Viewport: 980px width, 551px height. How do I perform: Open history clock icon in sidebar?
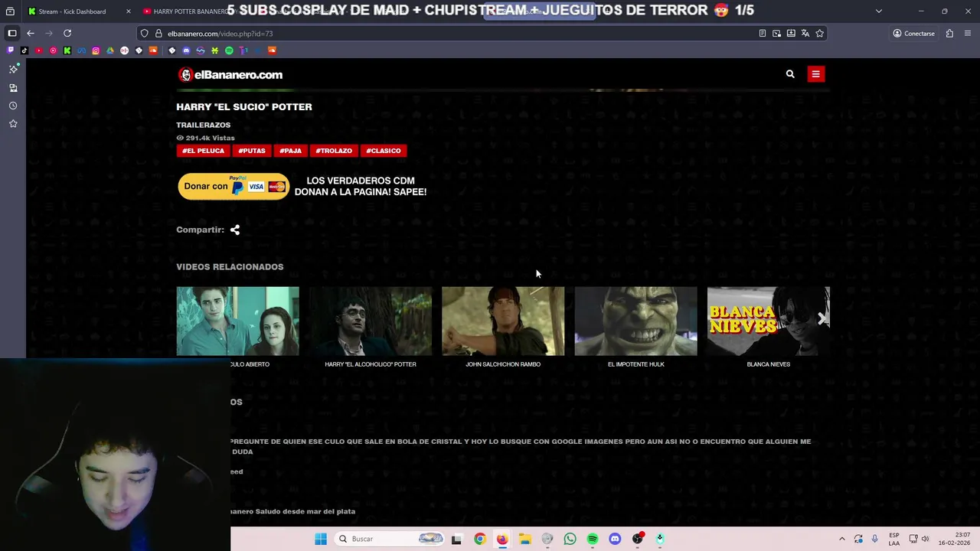13,106
